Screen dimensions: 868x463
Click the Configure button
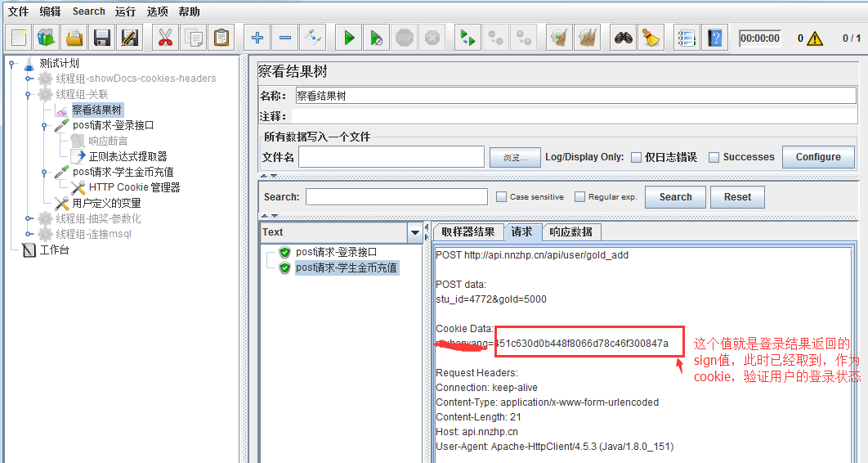[x=818, y=157]
